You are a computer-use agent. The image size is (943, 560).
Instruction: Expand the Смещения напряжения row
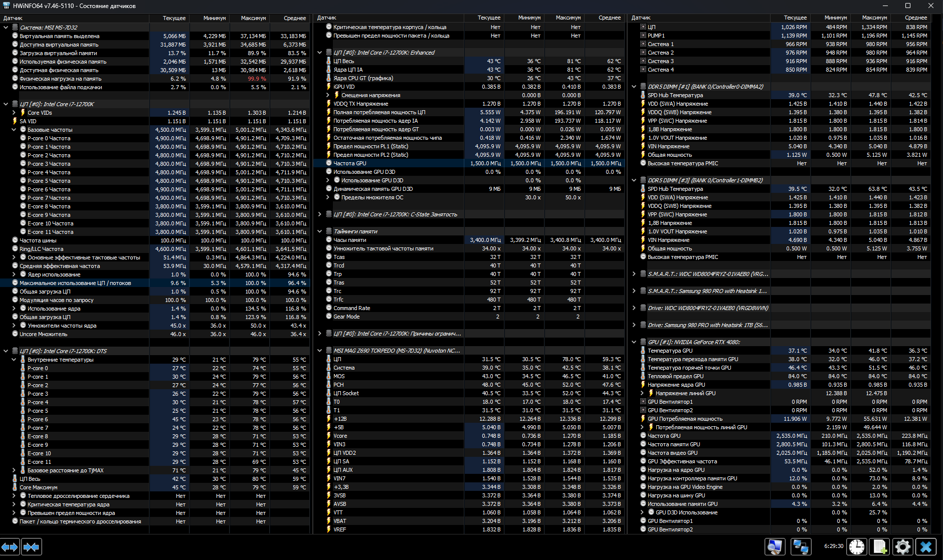[328, 95]
